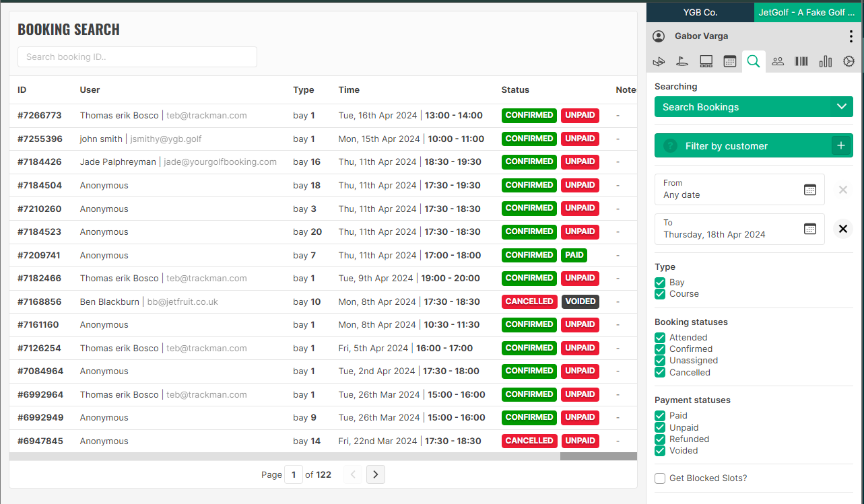
Task: Open the settings wheel icon
Action: pos(849,61)
